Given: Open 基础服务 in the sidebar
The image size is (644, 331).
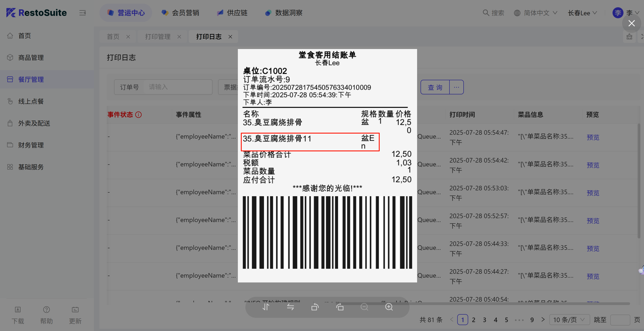Looking at the screenshot, I should pyautogui.click(x=47, y=167).
